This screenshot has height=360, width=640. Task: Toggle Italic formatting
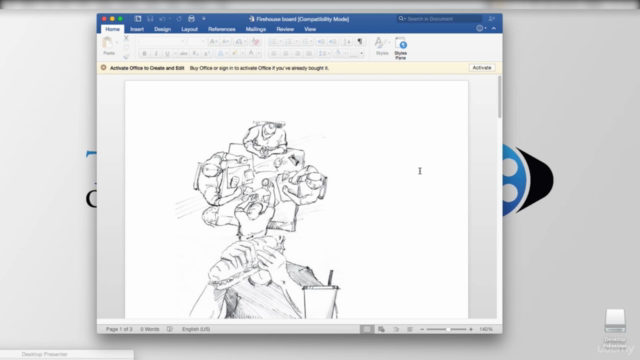tap(156, 53)
